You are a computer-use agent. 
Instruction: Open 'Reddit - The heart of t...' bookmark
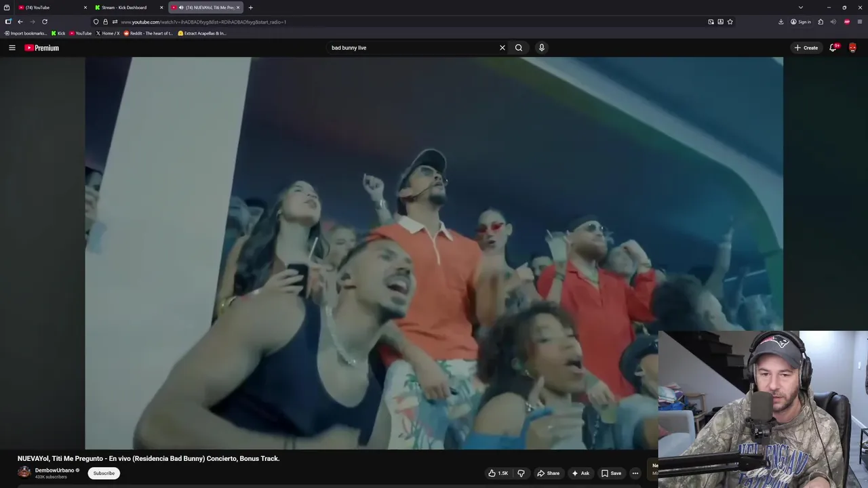pyautogui.click(x=149, y=33)
